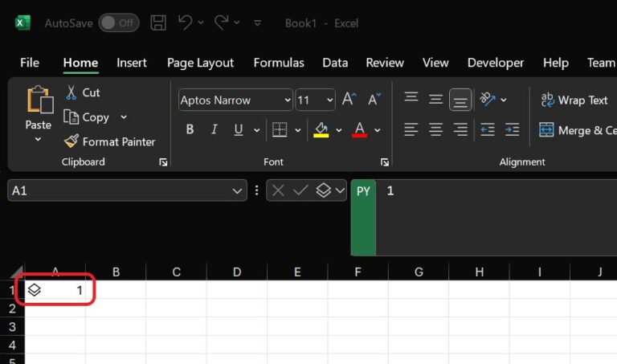Decrease font size with smaller A
This screenshot has width=617, height=364.
point(374,99)
